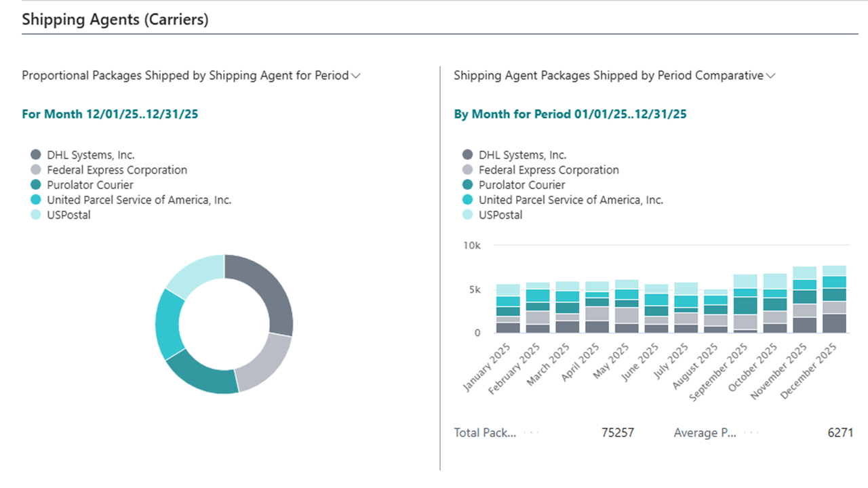The width and height of the screenshot is (868, 488).
Task: Select the January 2025 stacked bar
Action: pyautogui.click(x=508, y=308)
